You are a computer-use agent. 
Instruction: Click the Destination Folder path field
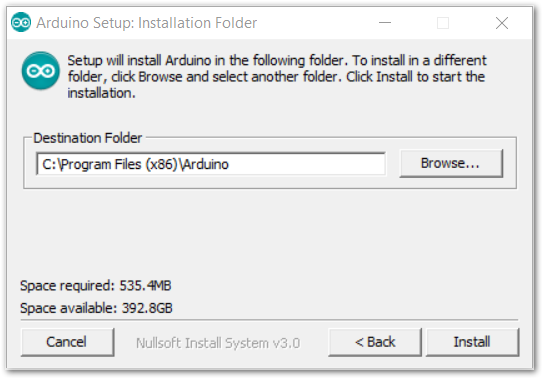[211, 164]
